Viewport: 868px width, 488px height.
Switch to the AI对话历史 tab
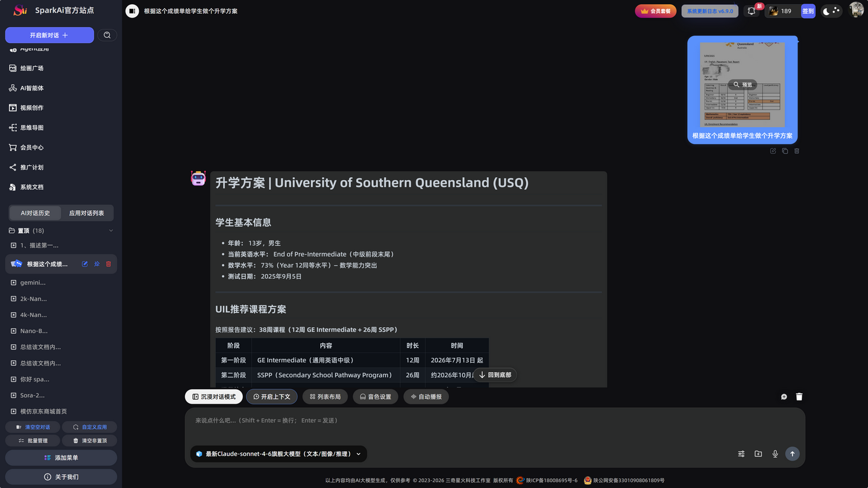point(36,213)
